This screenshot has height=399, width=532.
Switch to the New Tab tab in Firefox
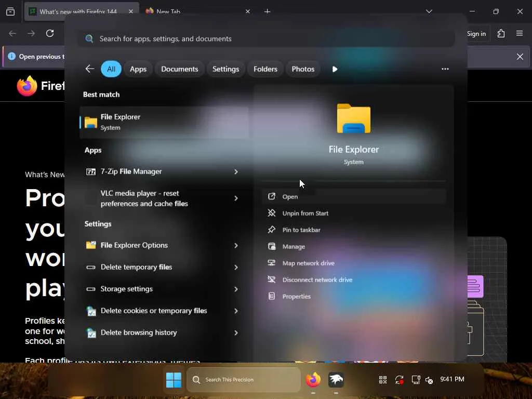(x=198, y=11)
